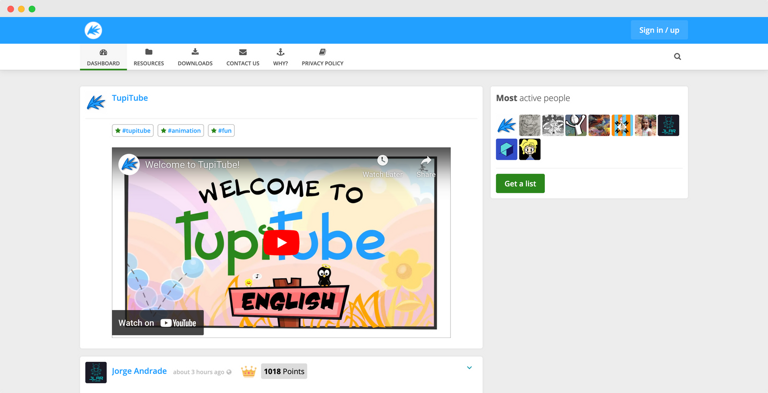Viewport: 768px width, 393px height.
Task: Open the Privacy Policy tab
Action: [322, 57]
